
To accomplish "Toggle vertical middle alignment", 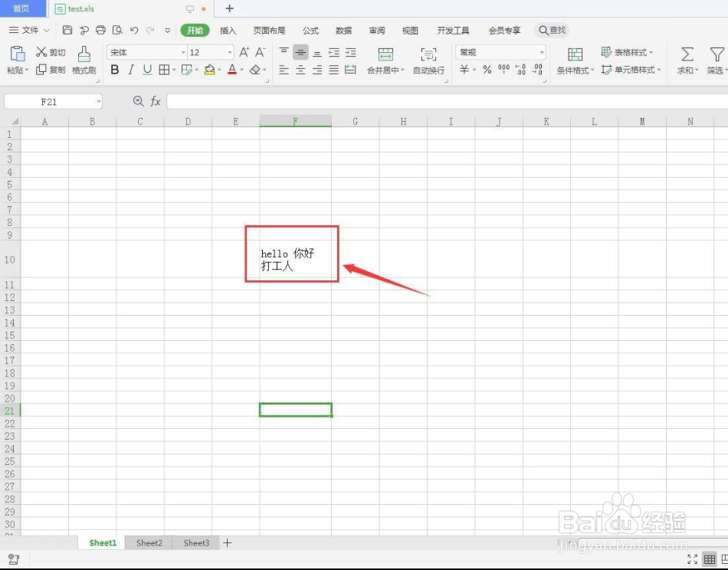I will pyautogui.click(x=300, y=52).
